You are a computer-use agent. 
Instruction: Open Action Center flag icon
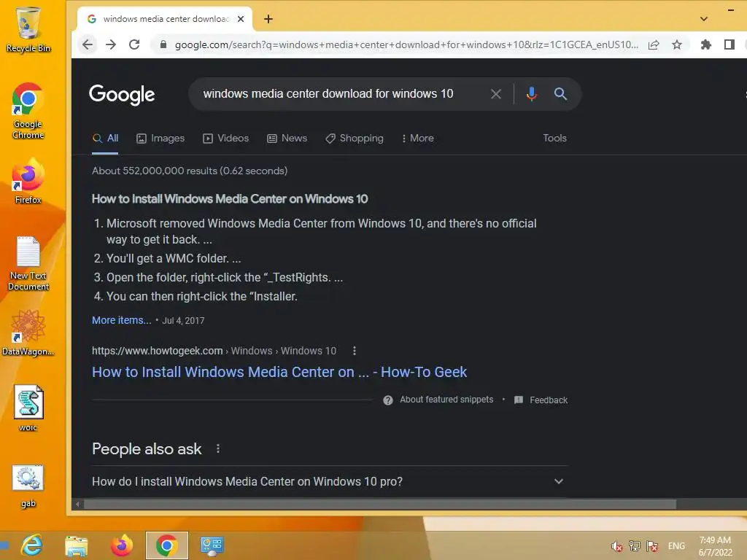pyautogui.click(x=652, y=546)
